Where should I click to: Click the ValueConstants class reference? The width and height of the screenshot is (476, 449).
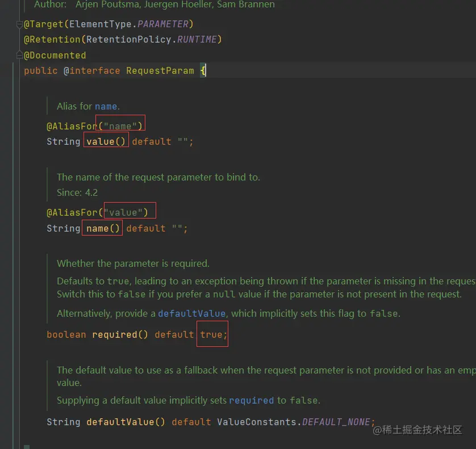[257, 422]
